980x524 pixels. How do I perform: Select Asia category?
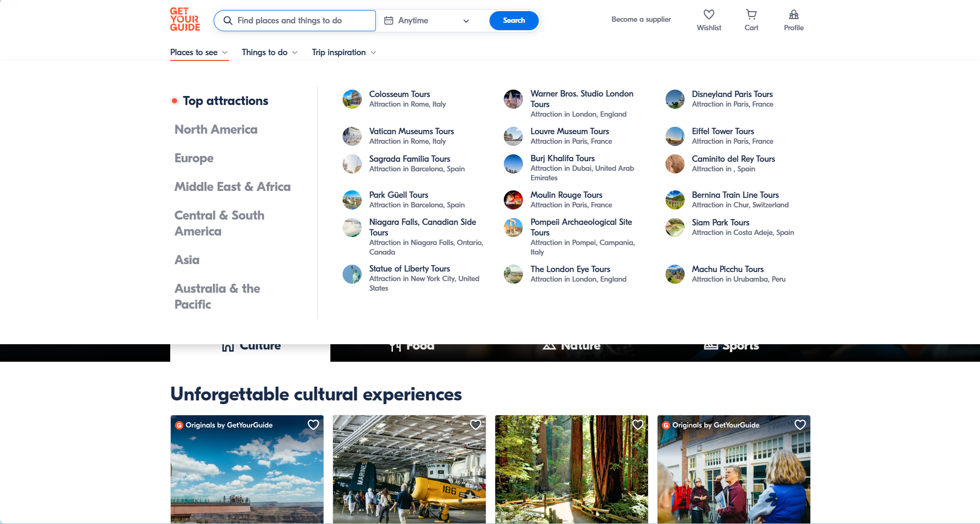(187, 260)
